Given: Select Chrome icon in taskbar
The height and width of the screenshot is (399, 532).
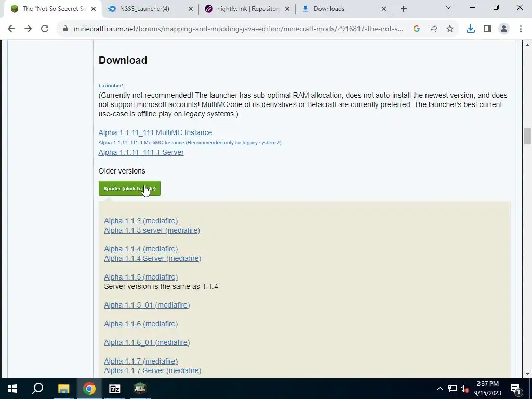Looking at the screenshot, I should click(89, 389).
